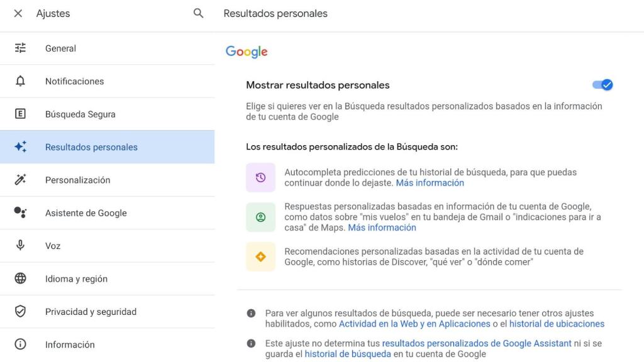Click the yellow Discover recommendations icon

(260, 256)
